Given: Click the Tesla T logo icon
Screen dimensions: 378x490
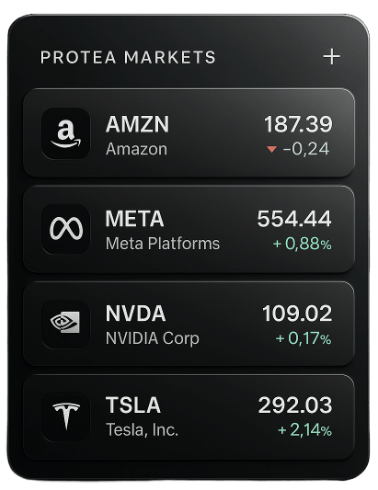Looking at the screenshot, I should pos(66,416).
